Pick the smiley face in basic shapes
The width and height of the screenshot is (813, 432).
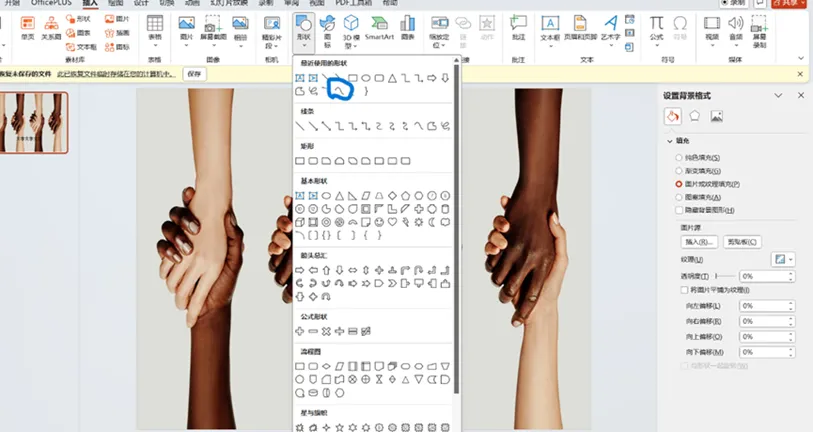pyautogui.click(x=379, y=222)
